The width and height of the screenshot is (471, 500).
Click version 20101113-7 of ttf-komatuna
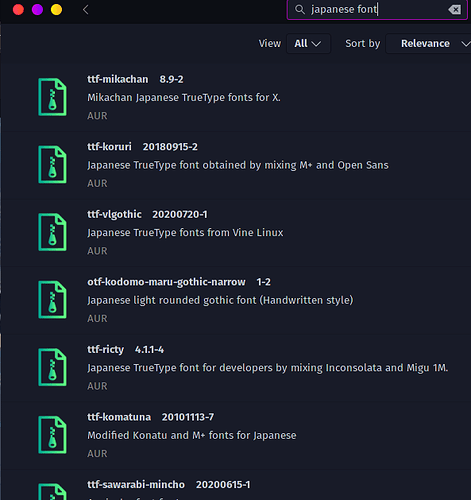tap(188, 417)
